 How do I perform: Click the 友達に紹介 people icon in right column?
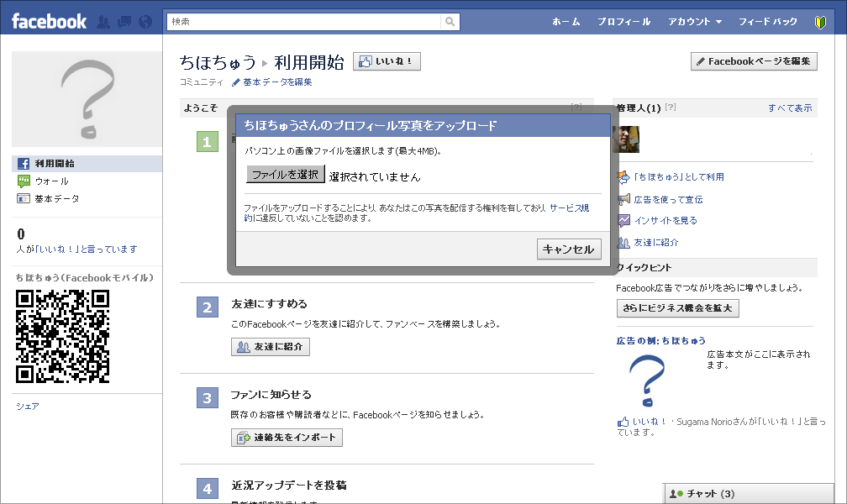coord(623,243)
